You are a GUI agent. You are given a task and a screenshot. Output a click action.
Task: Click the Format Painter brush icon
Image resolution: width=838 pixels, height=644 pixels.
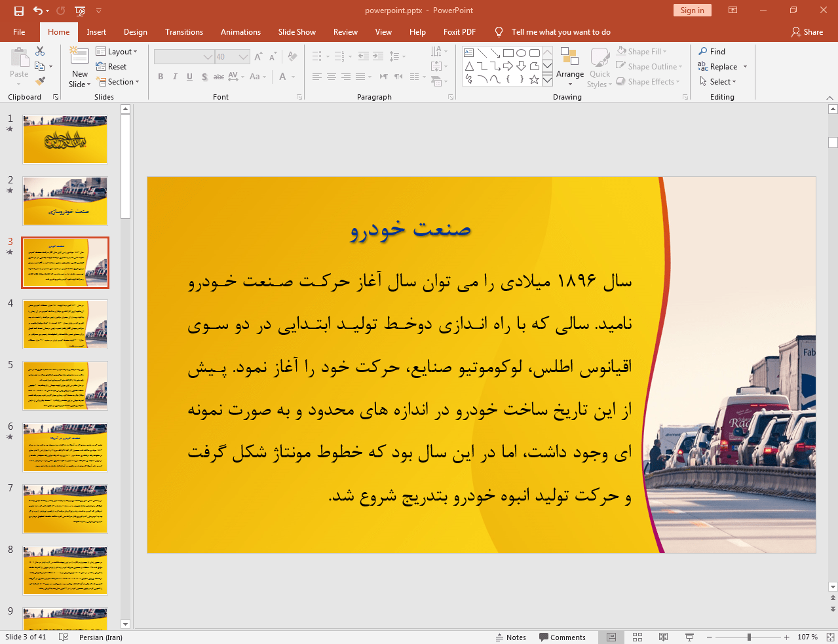click(40, 81)
